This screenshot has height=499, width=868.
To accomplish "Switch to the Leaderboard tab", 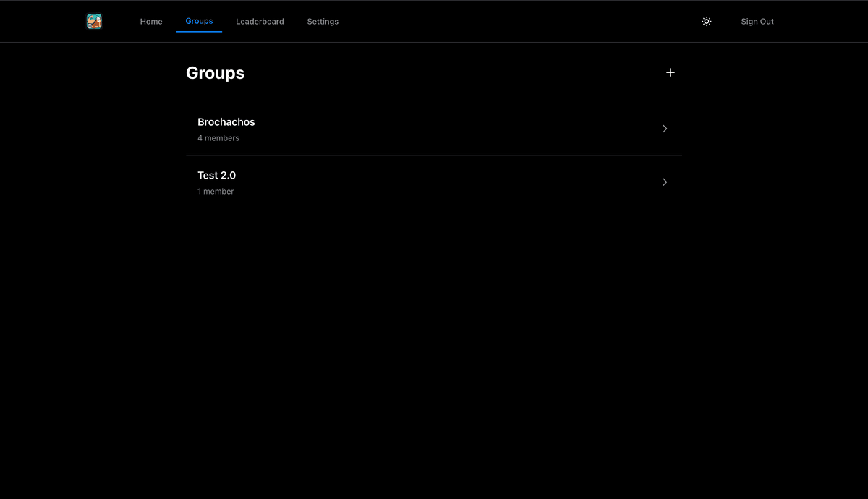I will click(260, 21).
